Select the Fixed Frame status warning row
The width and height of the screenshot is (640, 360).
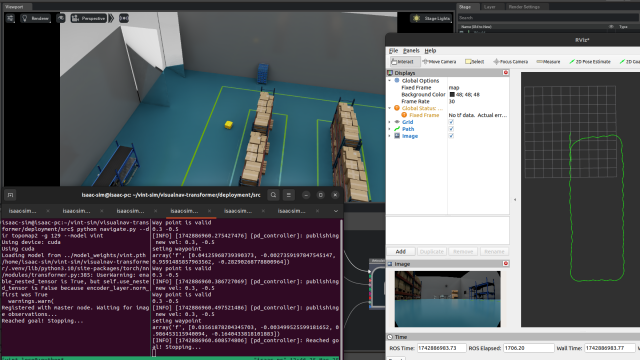pyautogui.click(x=448, y=115)
